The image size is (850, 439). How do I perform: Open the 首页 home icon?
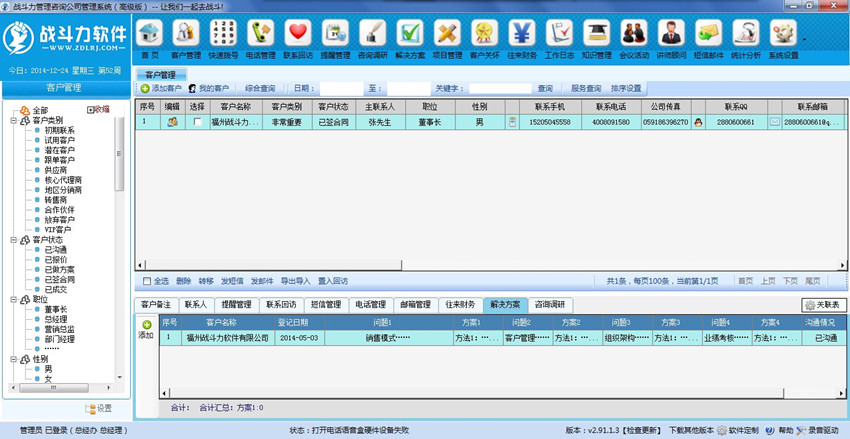coord(149,33)
